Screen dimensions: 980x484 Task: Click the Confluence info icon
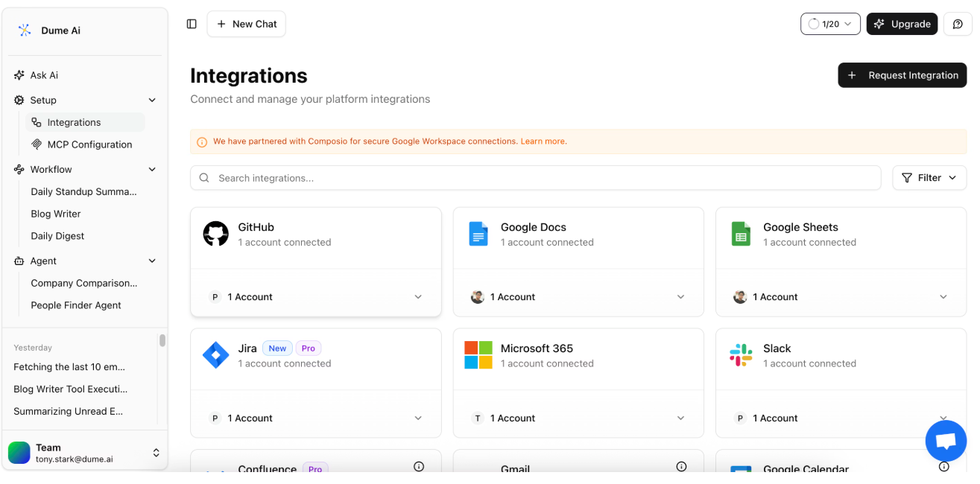pyautogui.click(x=418, y=465)
